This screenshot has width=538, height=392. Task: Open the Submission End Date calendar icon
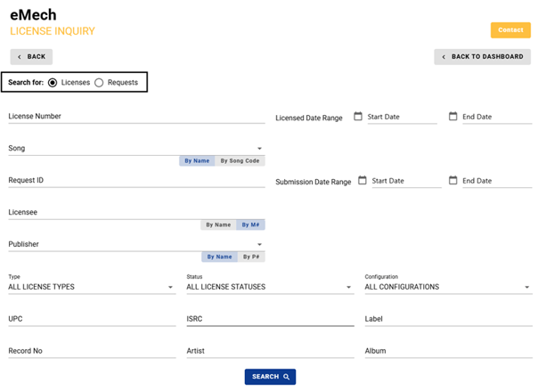click(452, 181)
